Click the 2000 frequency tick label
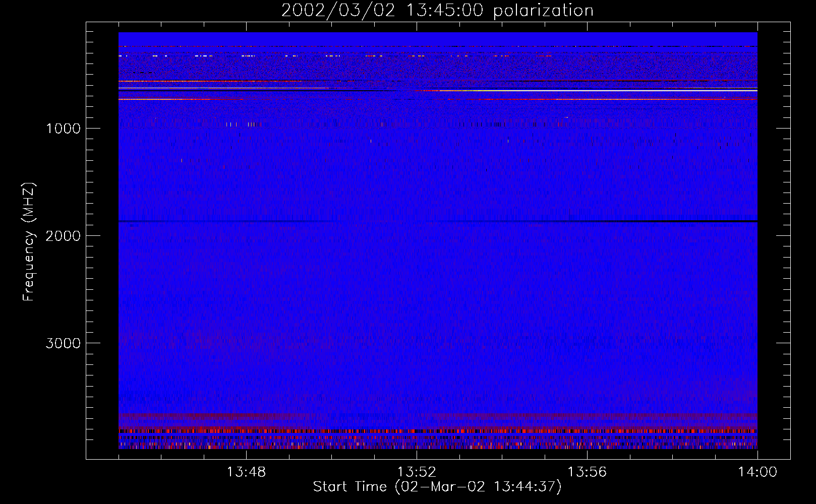 tap(63, 236)
